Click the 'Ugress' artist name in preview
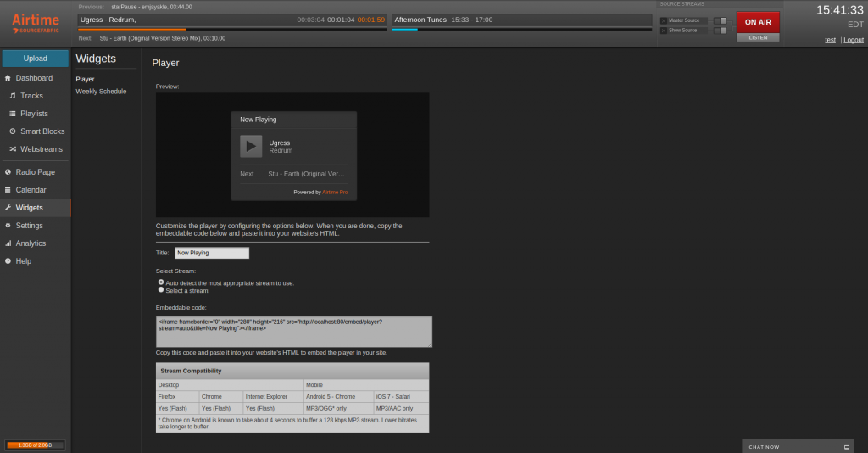 pos(280,143)
